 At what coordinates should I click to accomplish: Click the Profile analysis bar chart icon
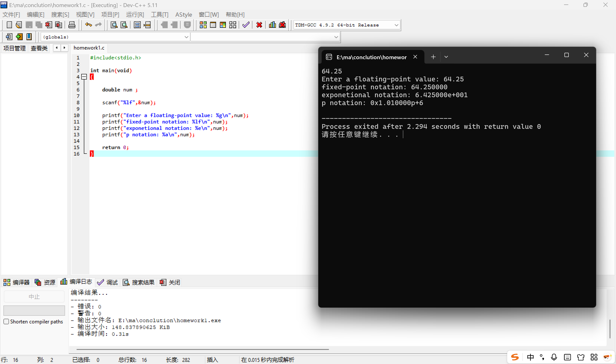pyautogui.click(x=272, y=25)
